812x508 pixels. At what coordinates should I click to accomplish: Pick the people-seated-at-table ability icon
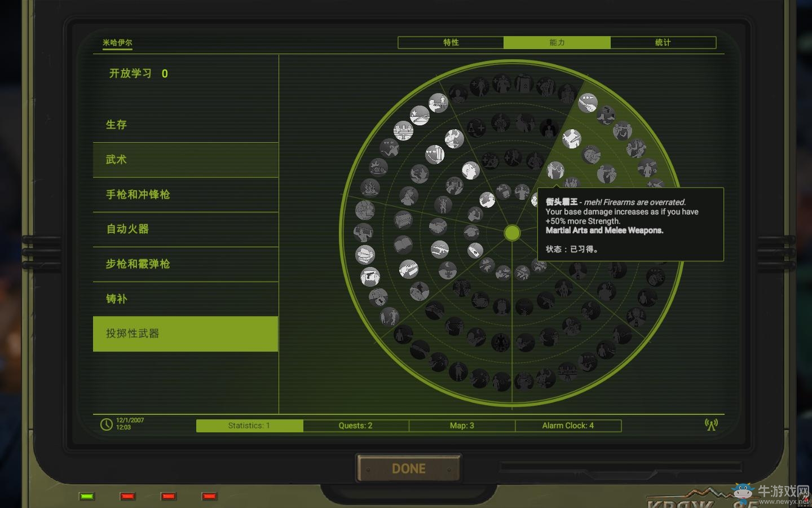[x=403, y=130]
